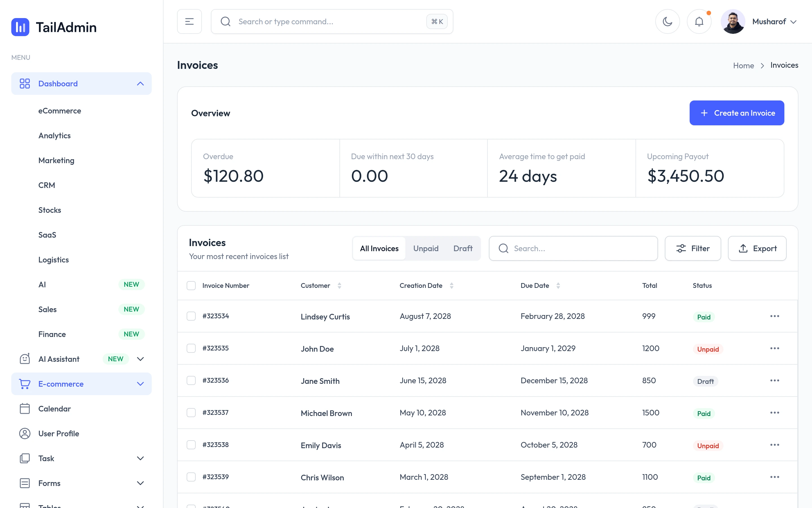Sort by Customer column arrows

(339, 286)
